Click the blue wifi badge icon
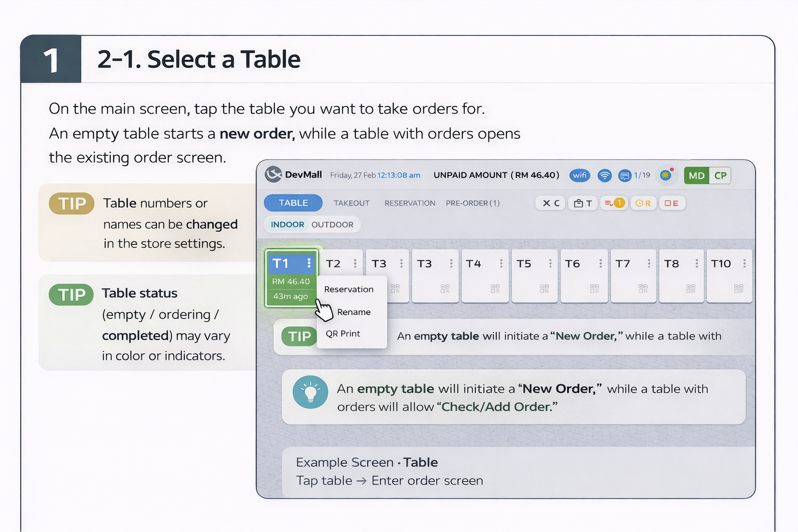 pyautogui.click(x=580, y=175)
